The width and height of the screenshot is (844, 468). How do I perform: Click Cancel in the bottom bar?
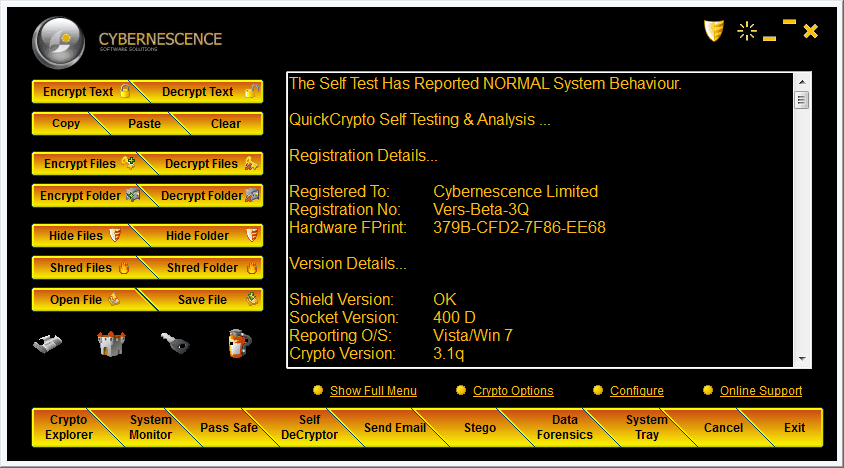pyautogui.click(x=723, y=428)
